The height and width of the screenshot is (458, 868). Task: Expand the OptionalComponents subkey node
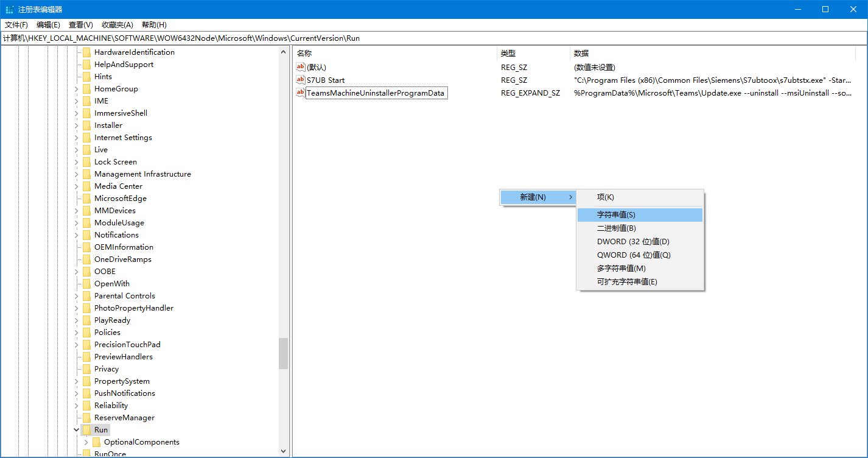click(86, 442)
